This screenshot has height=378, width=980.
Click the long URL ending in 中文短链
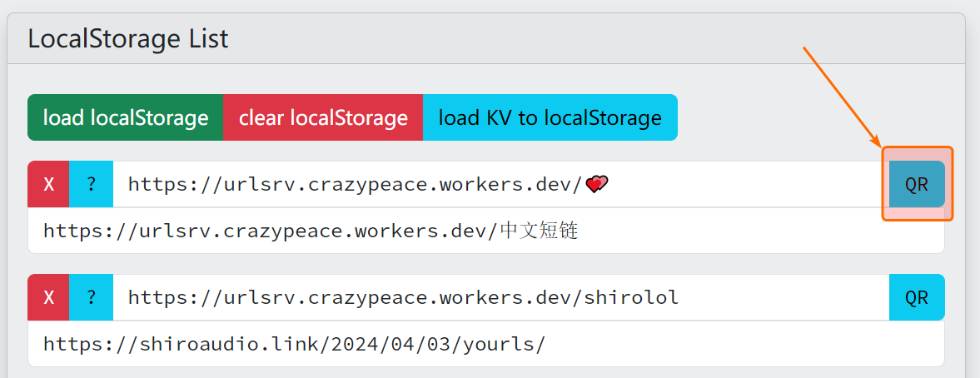310,231
